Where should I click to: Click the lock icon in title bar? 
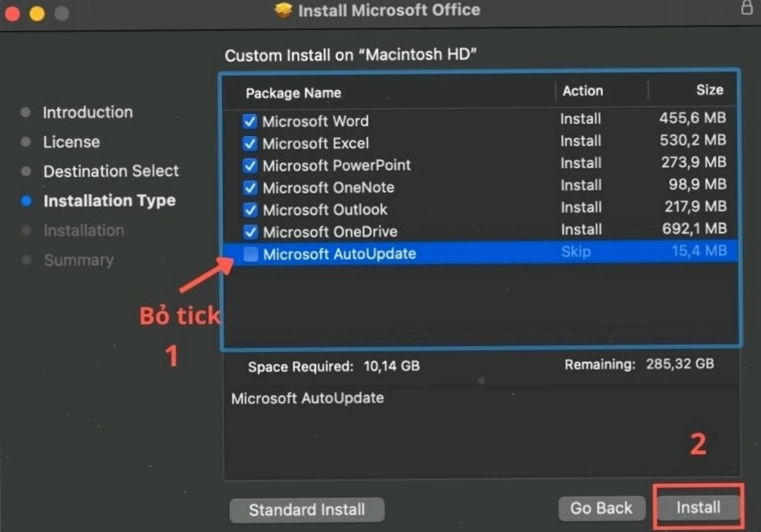click(747, 8)
